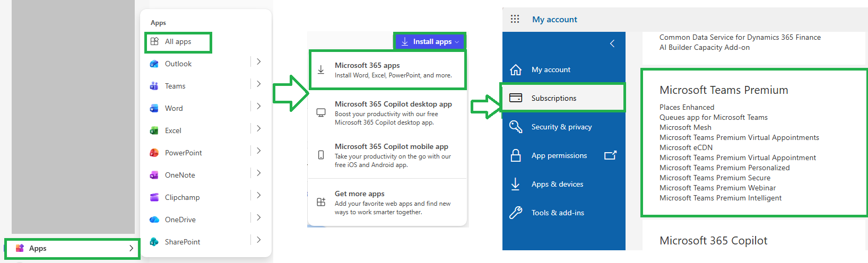Expand the SharePoint submenu chevron

click(x=258, y=240)
